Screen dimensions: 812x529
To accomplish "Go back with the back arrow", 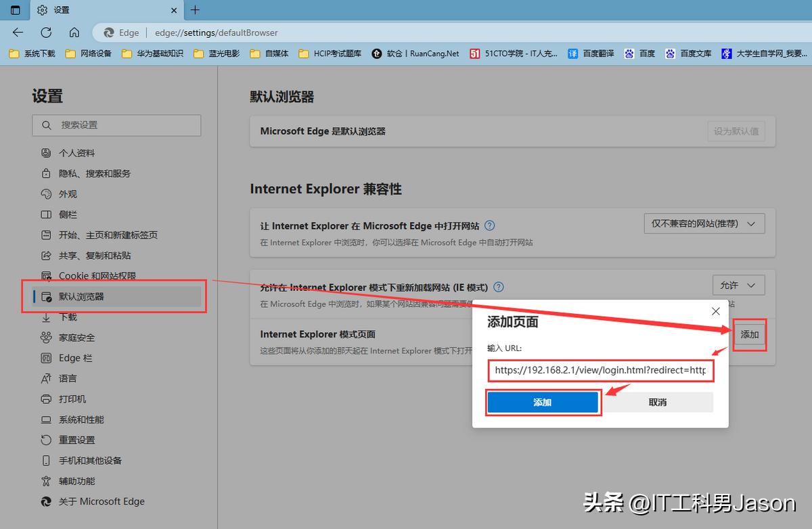I will click(x=18, y=32).
